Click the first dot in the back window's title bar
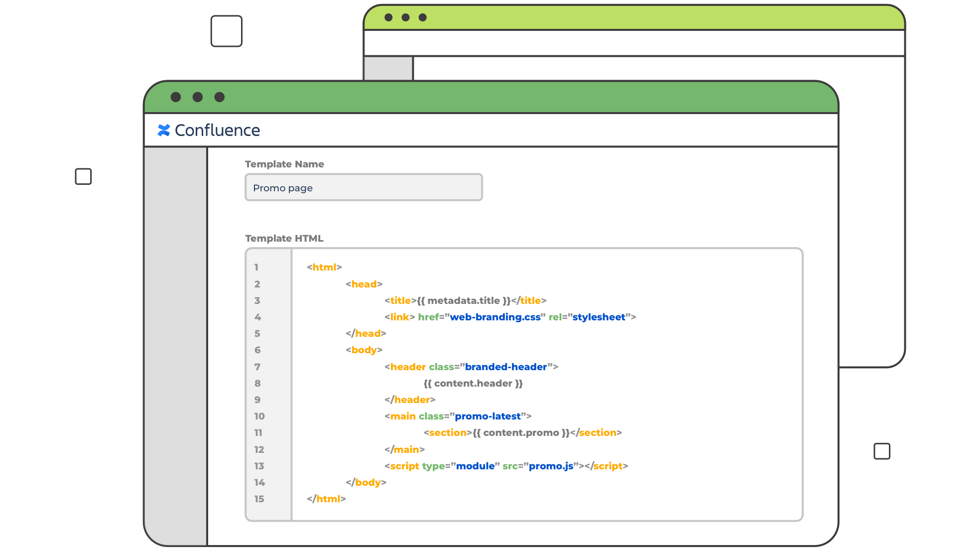This screenshot has height=558, width=980. coord(389,17)
